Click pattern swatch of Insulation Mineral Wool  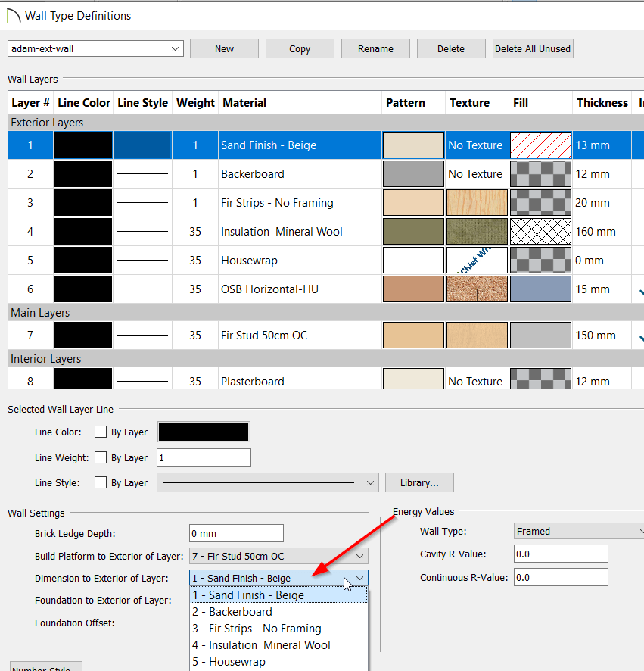413,231
